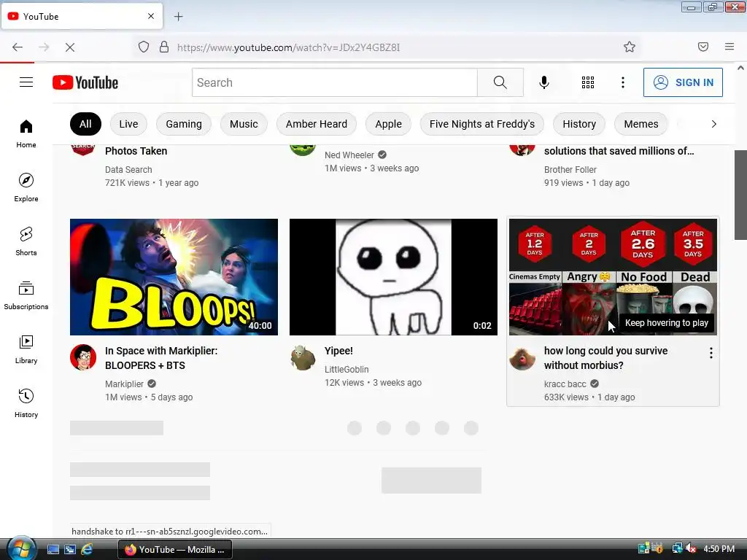This screenshot has height=560, width=747.
Task: Visit Markiplier channel name link
Action: (124, 384)
